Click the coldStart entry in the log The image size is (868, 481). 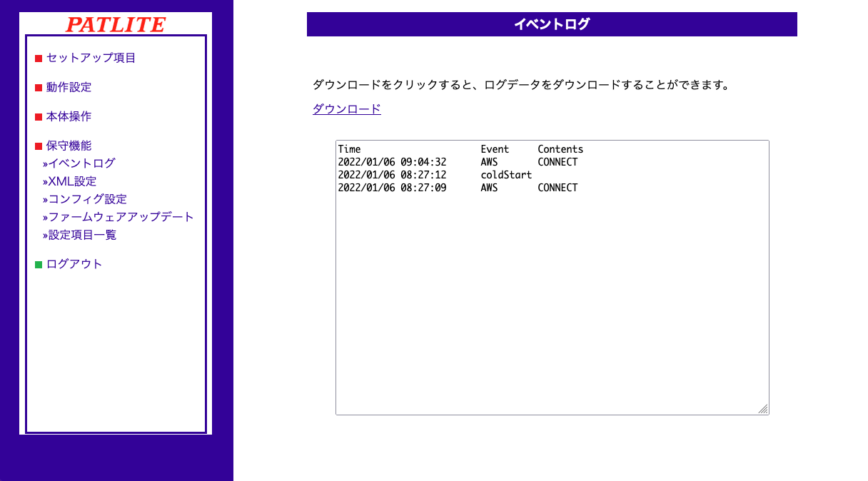[506, 175]
